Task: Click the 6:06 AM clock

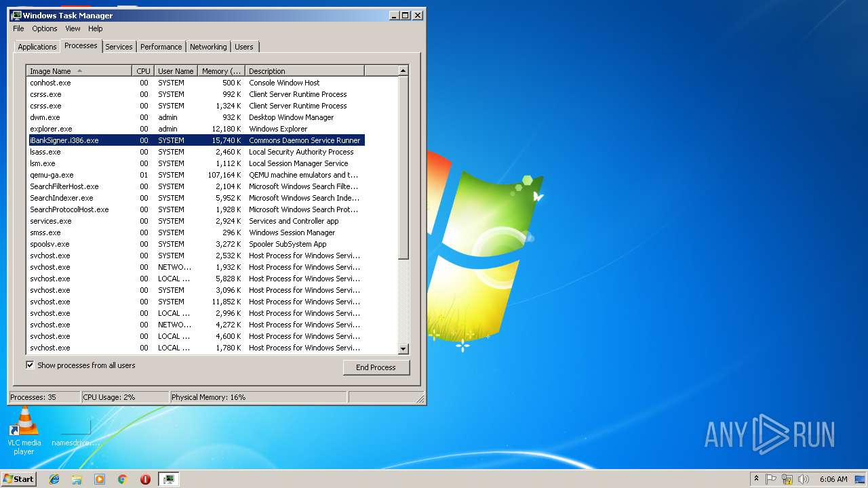Action: pyautogui.click(x=833, y=479)
